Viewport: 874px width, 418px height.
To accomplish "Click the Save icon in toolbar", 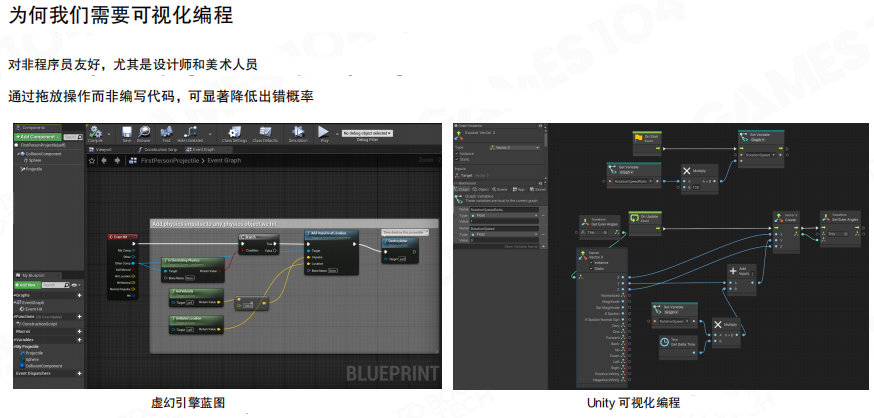I will 127,133.
